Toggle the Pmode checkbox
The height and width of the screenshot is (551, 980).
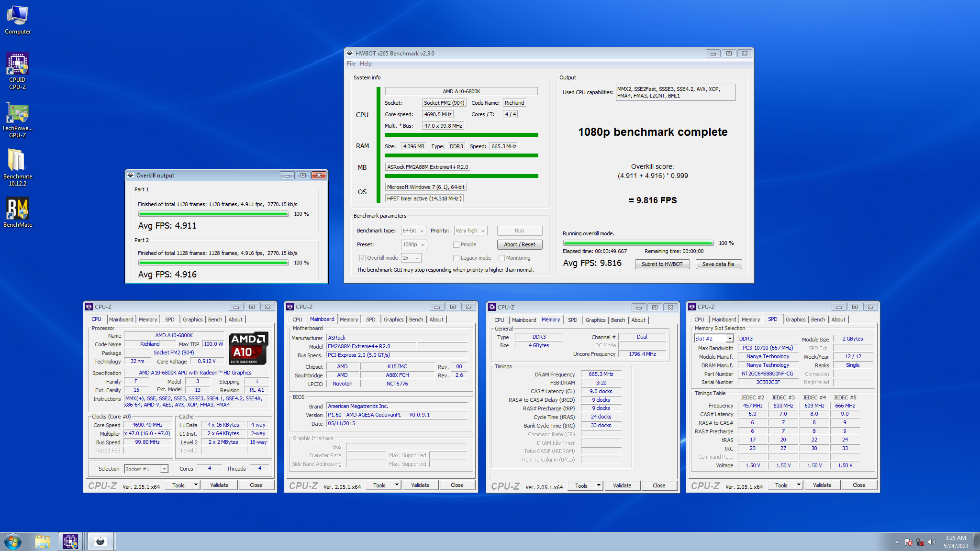[x=456, y=244]
